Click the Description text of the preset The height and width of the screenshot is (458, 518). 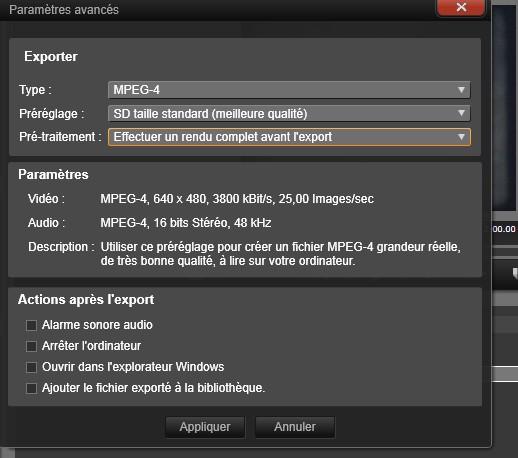pos(280,254)
